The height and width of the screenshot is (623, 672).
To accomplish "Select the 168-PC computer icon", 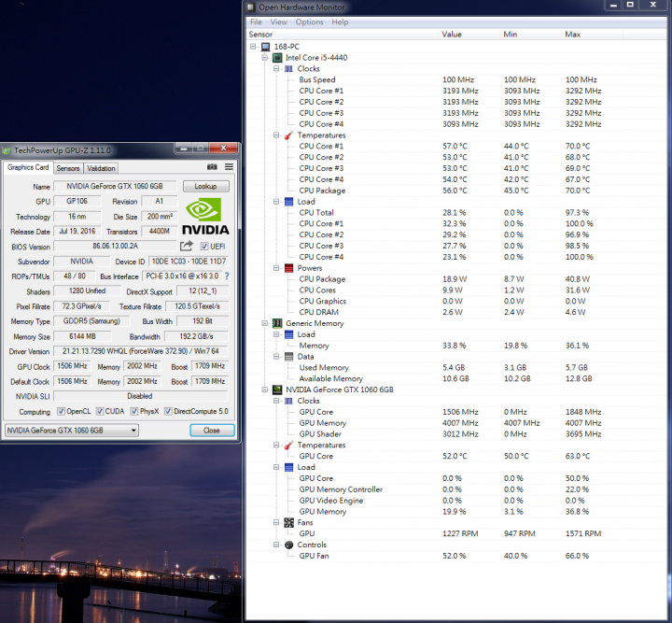I will pyautogui.click(x=266, y=46).
